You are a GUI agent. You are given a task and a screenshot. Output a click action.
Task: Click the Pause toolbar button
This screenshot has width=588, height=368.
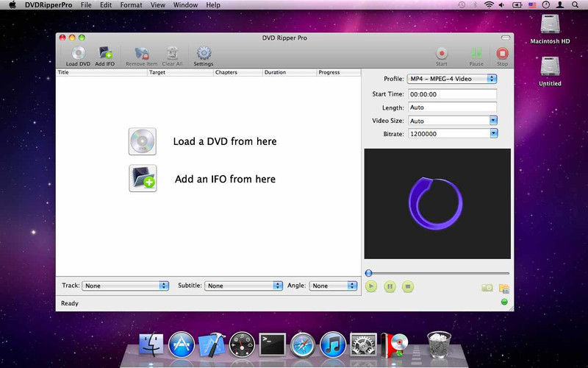476,54
